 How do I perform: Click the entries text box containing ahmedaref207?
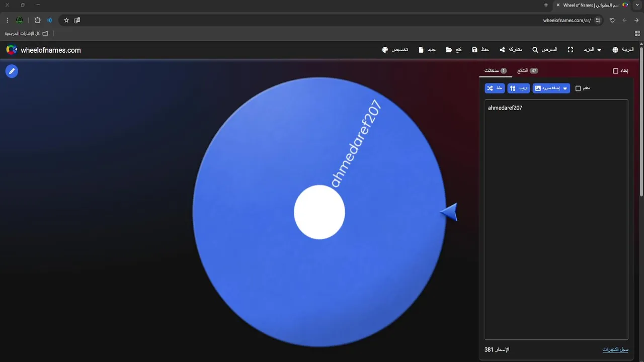[556, 220]
